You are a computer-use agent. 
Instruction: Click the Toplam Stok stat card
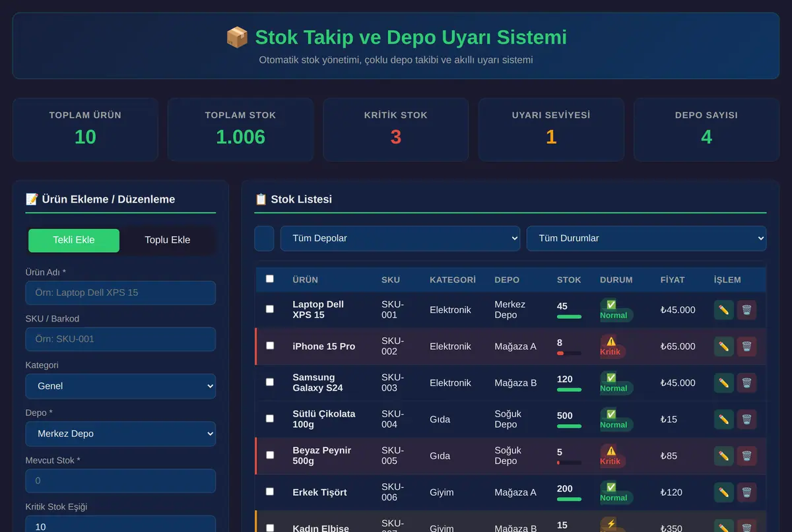coord(240,129)
